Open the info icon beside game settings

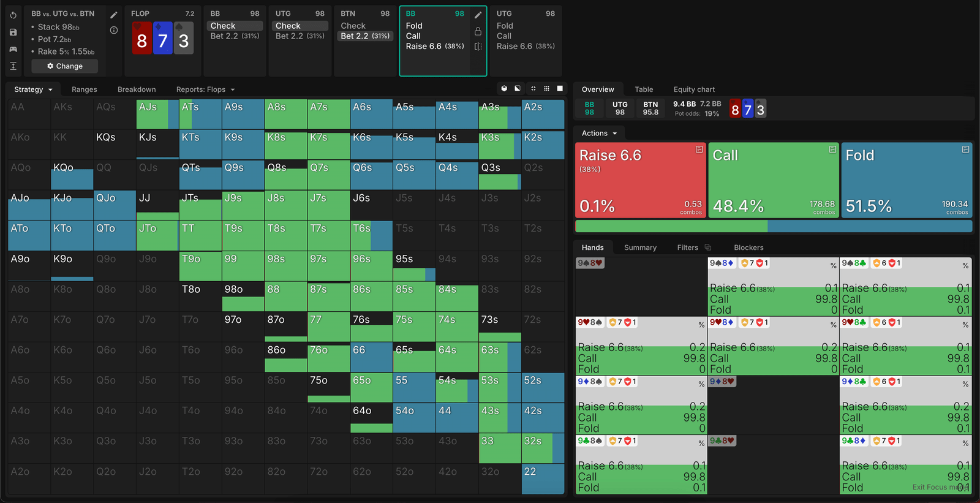pyautogui.click(x=113, y=30)
